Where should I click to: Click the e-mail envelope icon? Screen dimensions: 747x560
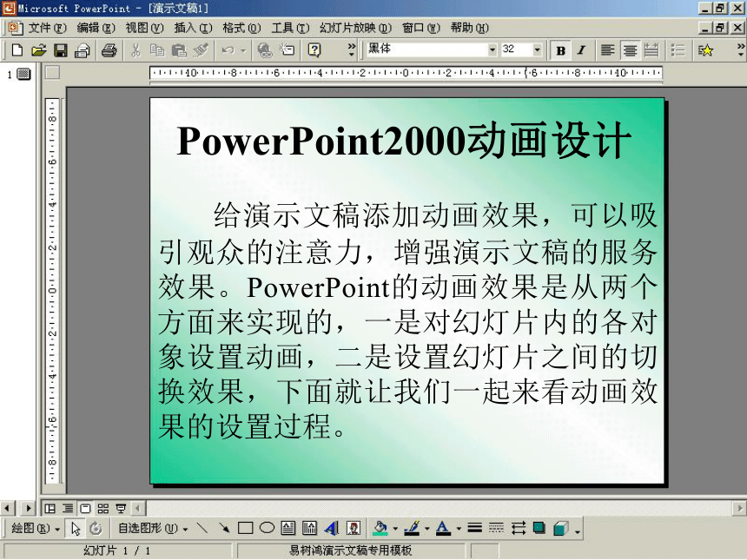click(x=83, y=50)
